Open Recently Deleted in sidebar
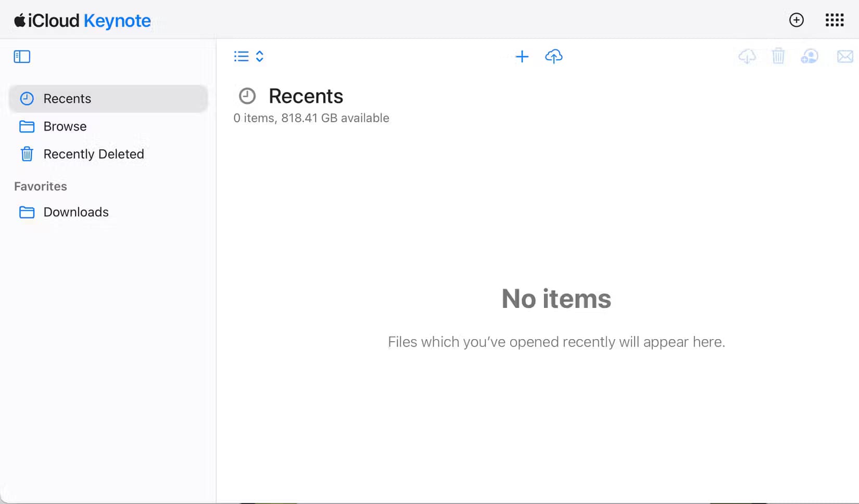This screenshot has height=504, width=859. pos(108,154)
